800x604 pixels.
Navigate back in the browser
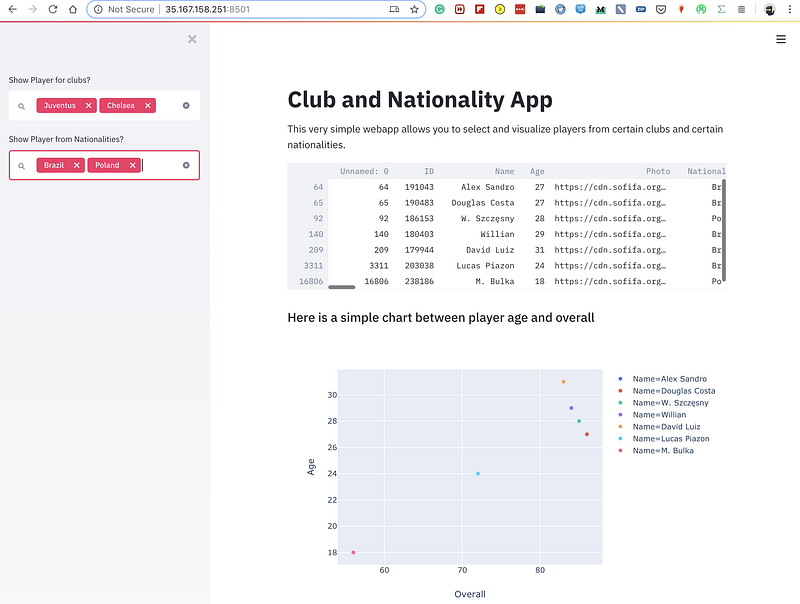point(13,9)
